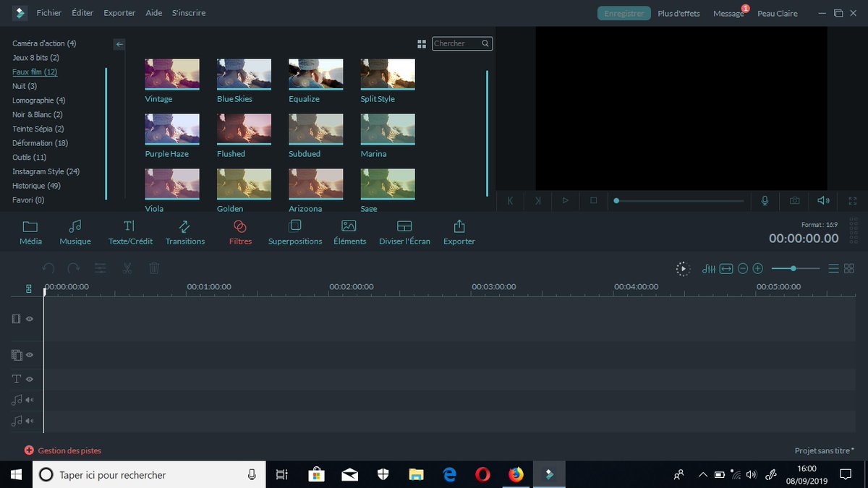Open the Superpositions panel
This screenshot has width=868, height=488.
tap(294, 231)
